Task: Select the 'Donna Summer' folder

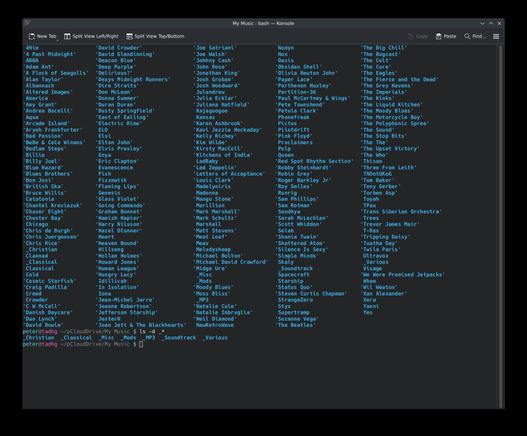Action: click(x=117, y=98)
